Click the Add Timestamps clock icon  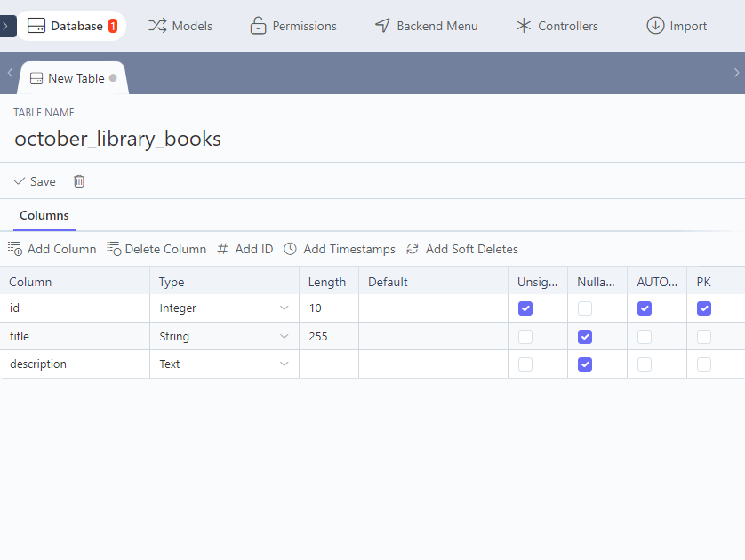[x=290, y=249]
